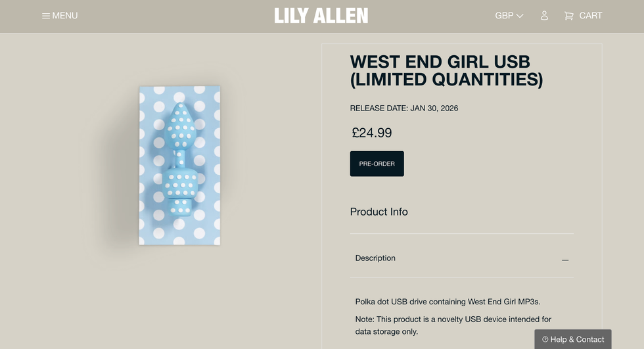Click the chevron arrow beside GBP
The image size is (644, 349).
tap(520, 16)
